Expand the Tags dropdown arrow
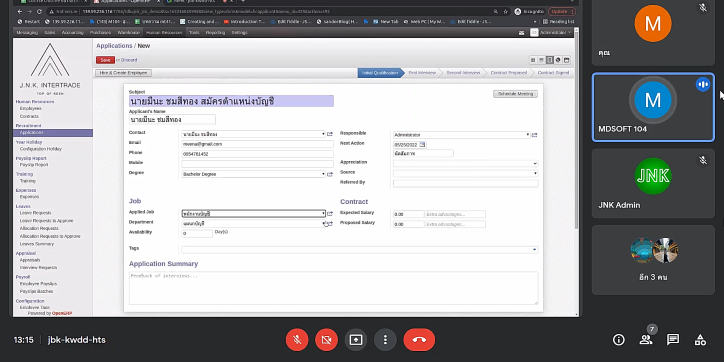This screenshot has width=724, height=362. coord(535,250)
